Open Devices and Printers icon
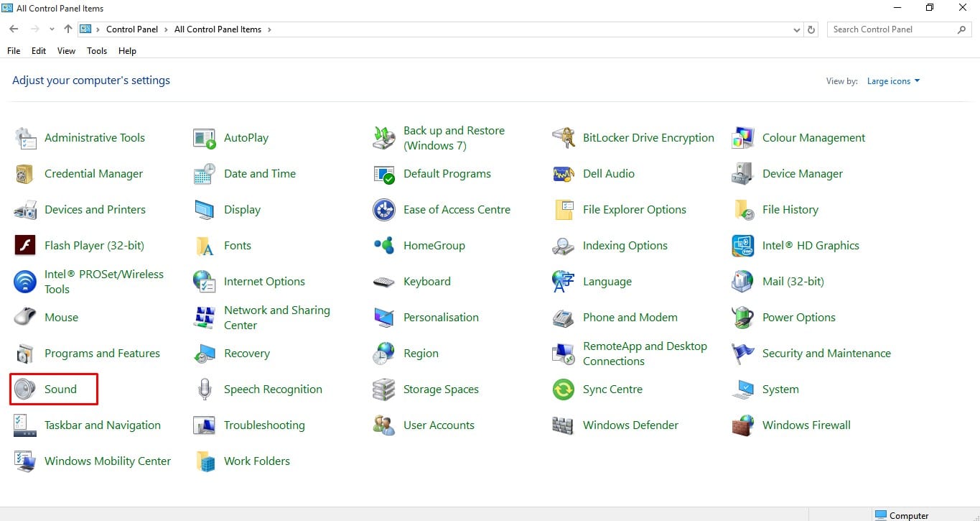This screenshot has height=521, width=980. pyautogui.click(x=25, y=210)
